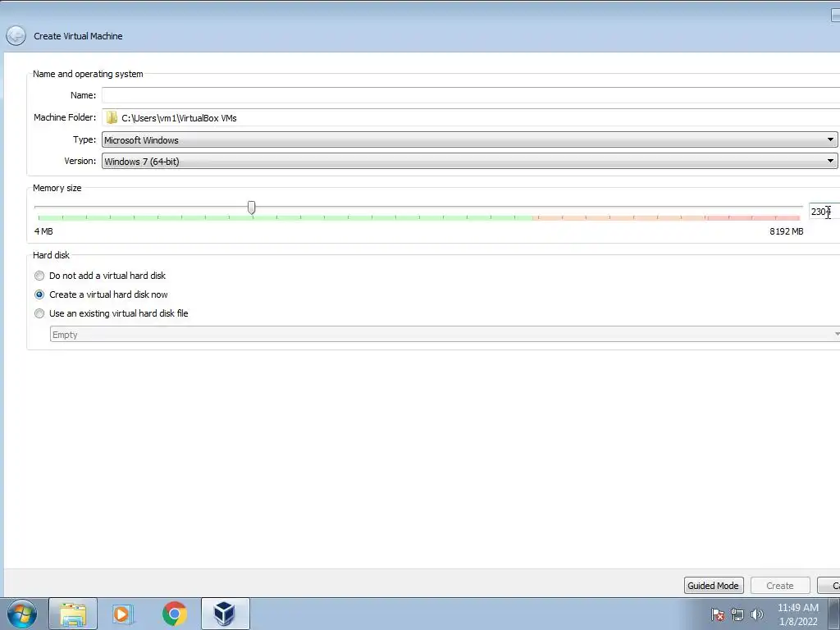Click the 4 MB minimum memory label
The image size is (840, 630).
click(x=43, y=231)
